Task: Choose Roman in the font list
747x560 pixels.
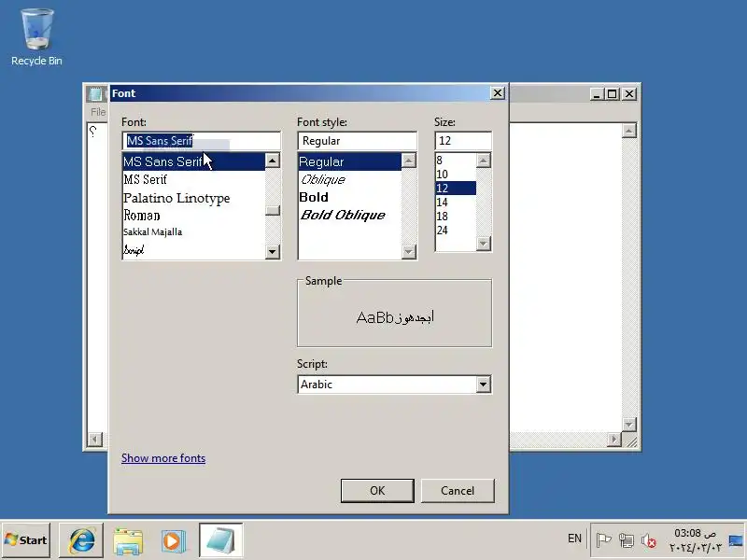Action: pyautogui.click(x=193, y=216)
